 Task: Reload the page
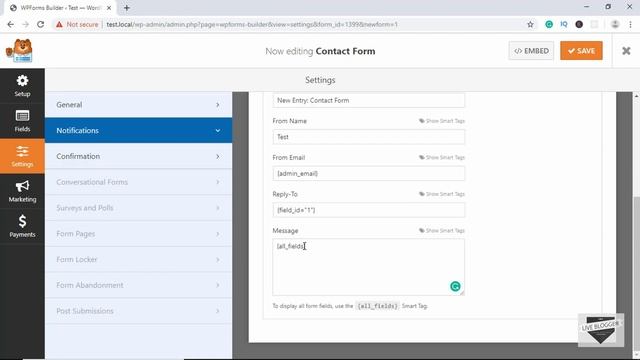pos(40,24)
